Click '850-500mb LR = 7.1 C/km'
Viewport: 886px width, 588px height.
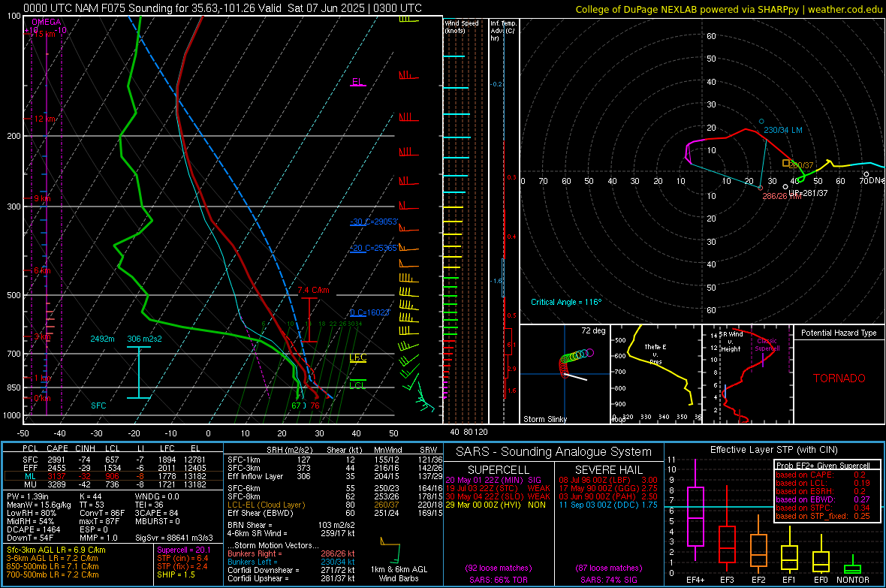(53, 566)
